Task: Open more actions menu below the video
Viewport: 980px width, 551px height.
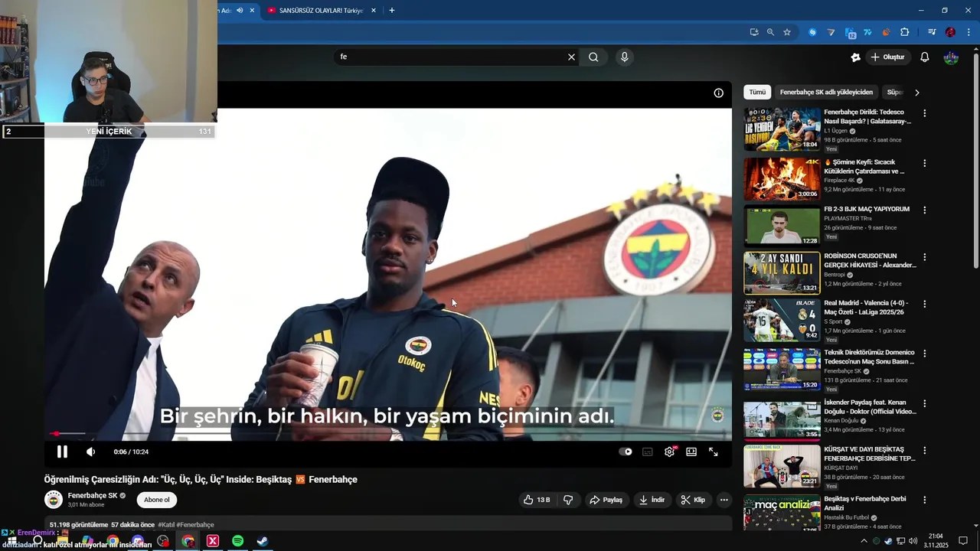Action: pos(724,500)
